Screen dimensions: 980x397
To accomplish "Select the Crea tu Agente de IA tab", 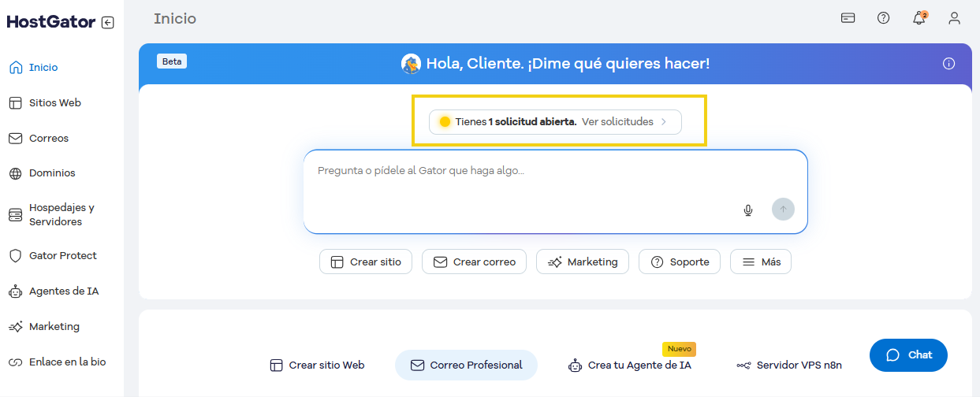I will [629, 365].
